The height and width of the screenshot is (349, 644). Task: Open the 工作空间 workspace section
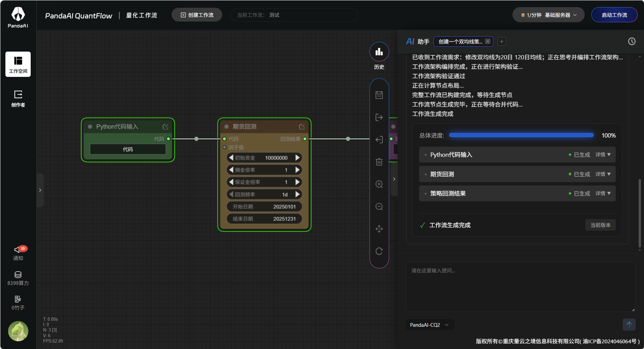[x=18, y=64]
